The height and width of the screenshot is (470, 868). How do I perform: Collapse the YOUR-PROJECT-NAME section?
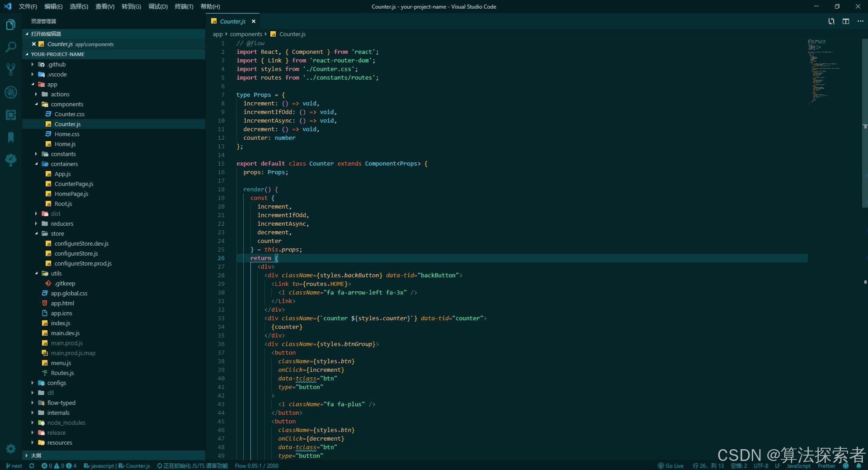click(x=113, y=54)
